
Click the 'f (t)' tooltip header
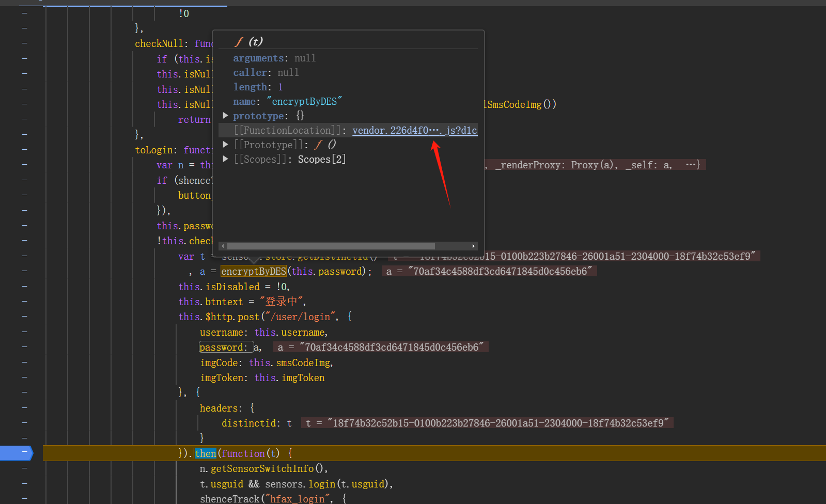[249, 41]
